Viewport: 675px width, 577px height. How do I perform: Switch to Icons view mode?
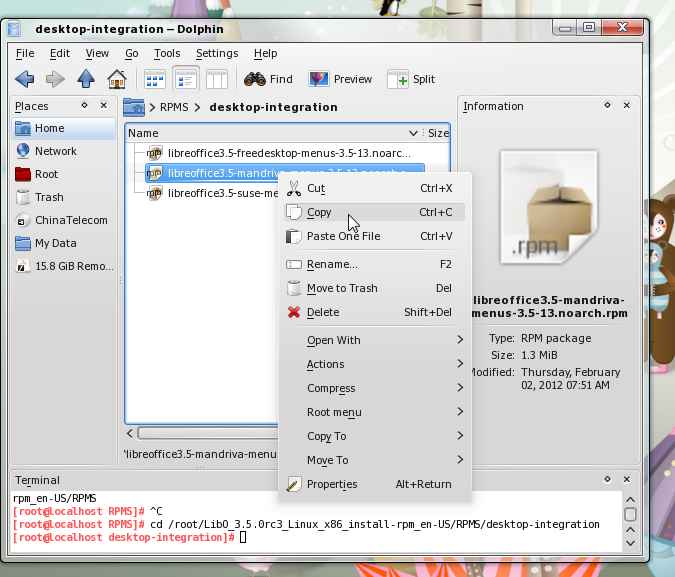[x=155, y=80]
